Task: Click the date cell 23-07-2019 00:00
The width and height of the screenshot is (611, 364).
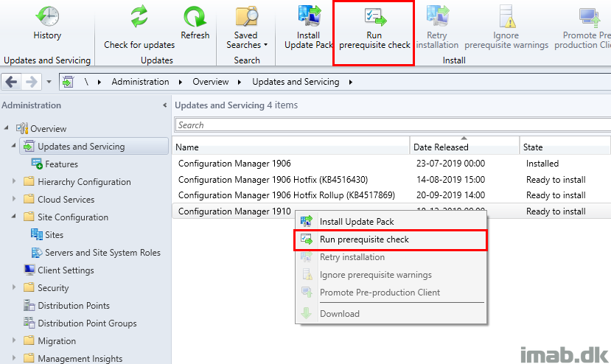Action: (x=450, y=164)
